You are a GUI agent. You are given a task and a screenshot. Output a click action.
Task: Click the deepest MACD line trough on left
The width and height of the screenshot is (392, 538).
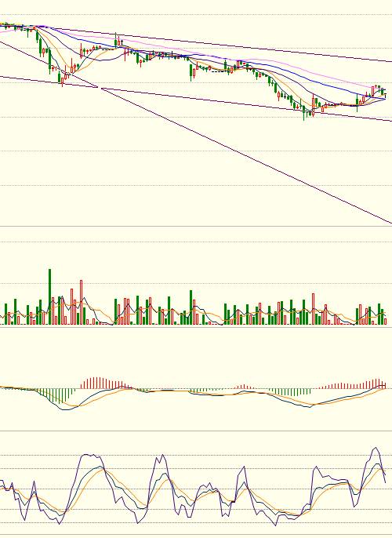click(x=64, y=409)
